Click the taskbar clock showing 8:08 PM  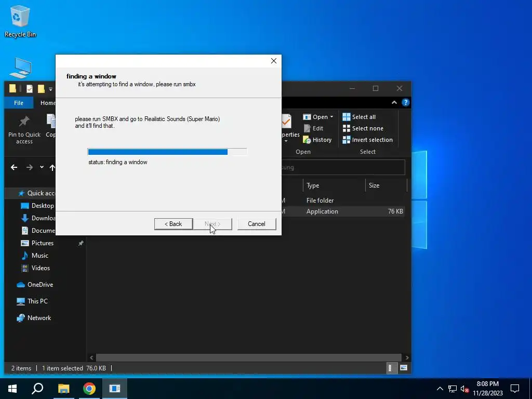click(x=487, y=389)
